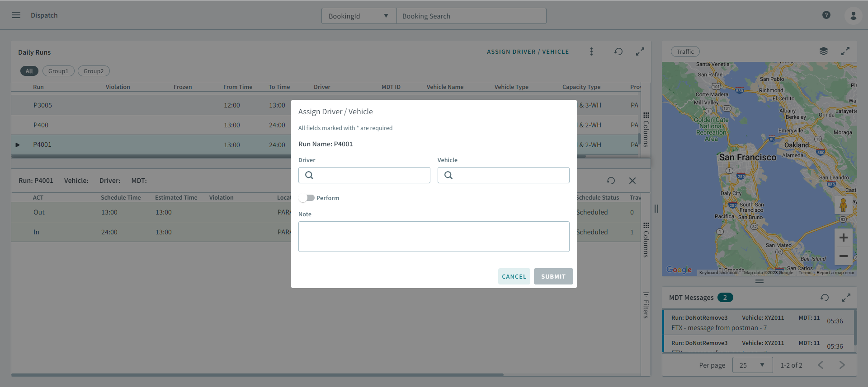Zoom in on the map
Viewport: 868px width, 387px height.
(x=844, y=238)
